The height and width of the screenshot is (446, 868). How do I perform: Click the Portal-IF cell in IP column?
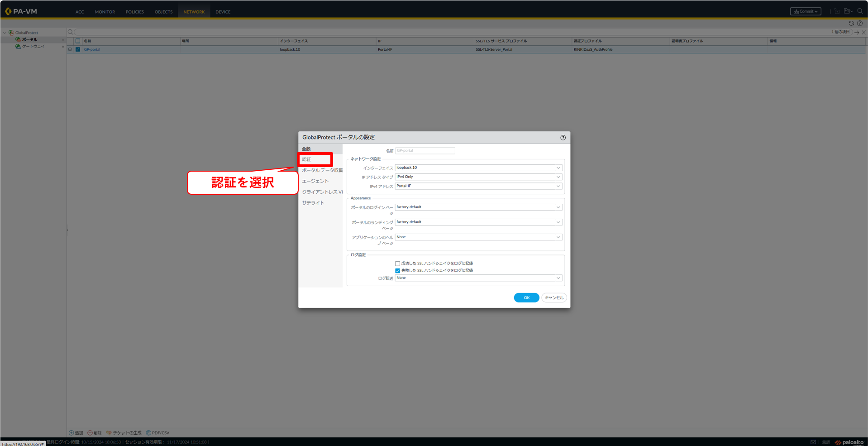385,49
